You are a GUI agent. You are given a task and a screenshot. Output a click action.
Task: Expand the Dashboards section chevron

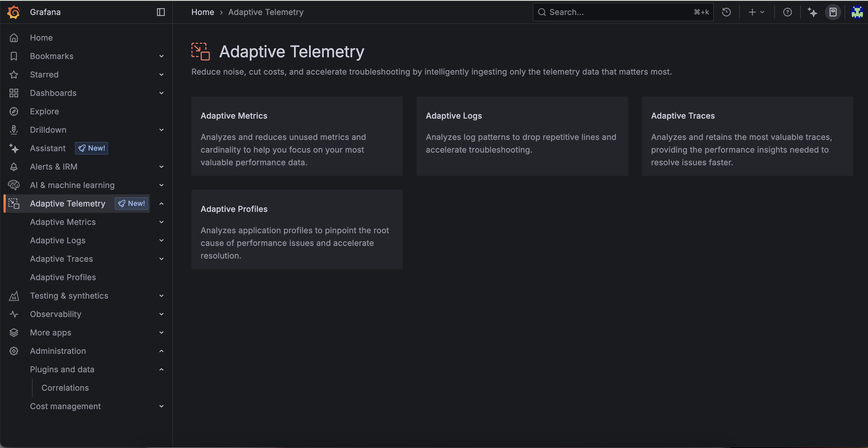tap(161, 93)
